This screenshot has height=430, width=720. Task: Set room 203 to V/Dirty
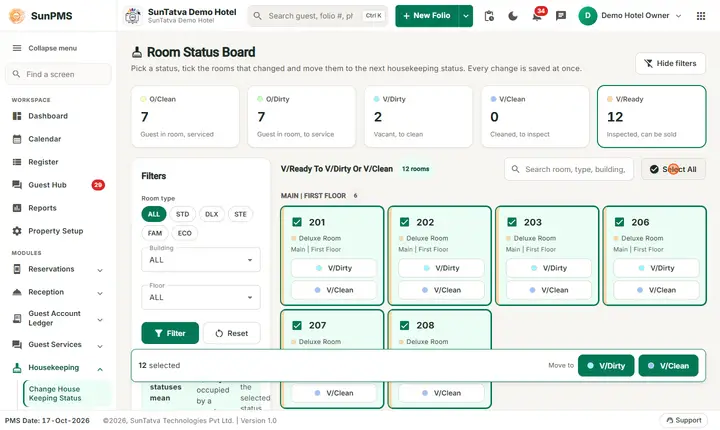pyautogui.click(x=549, y=268)
